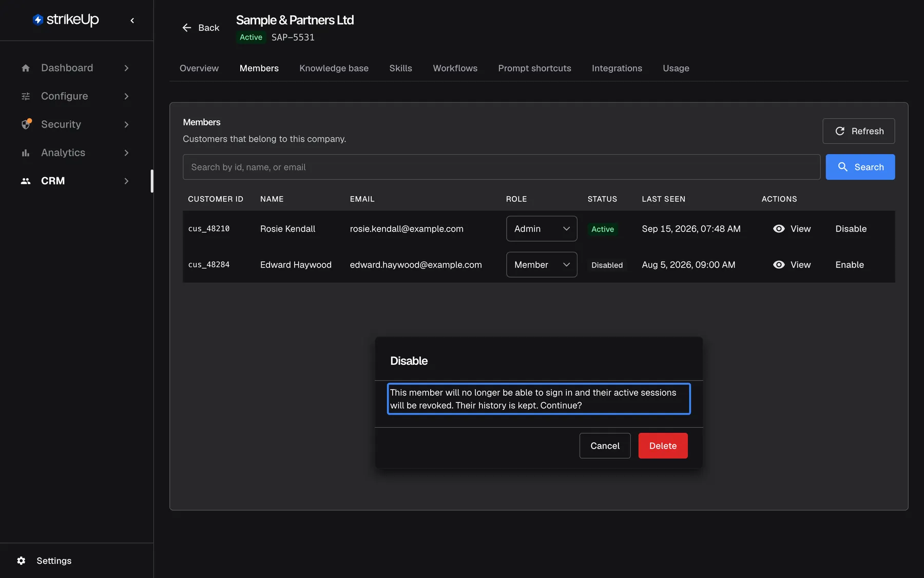Image resolution: width=924 pixels, height=578 pixels.
Task: Click the Active status badge for Rosie Kendall
Action: 603,229
